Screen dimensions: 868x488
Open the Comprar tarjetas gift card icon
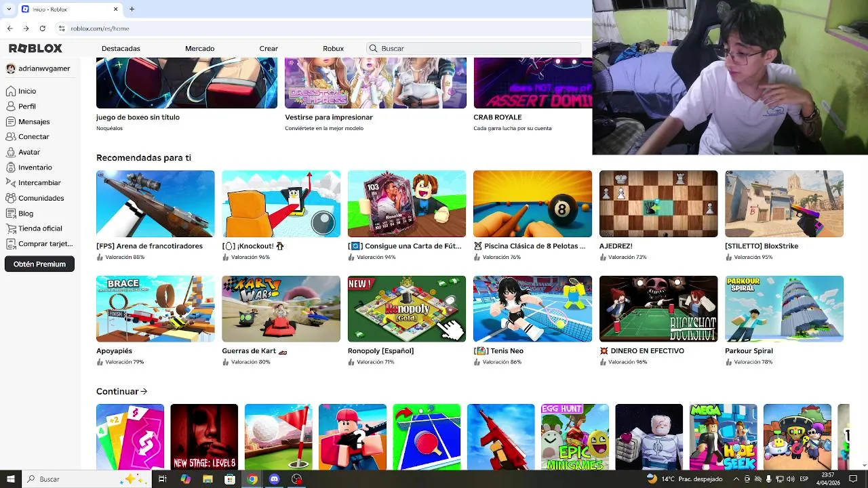(x=11, y=243)
